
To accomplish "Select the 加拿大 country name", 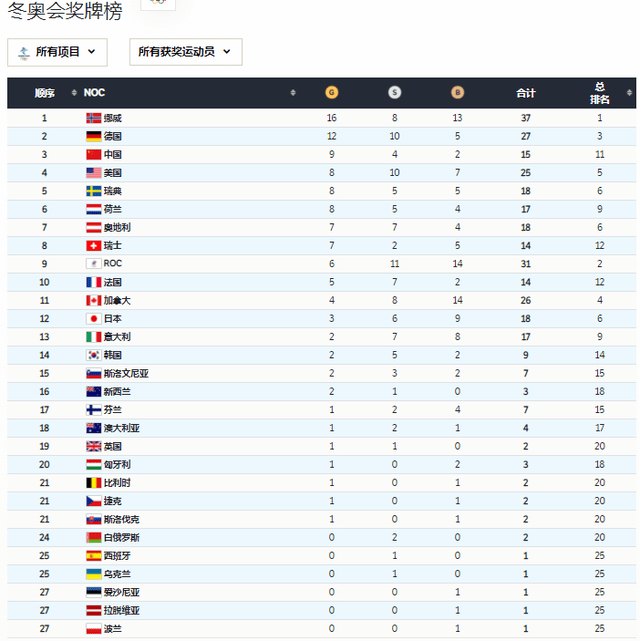I will point(117,300).
